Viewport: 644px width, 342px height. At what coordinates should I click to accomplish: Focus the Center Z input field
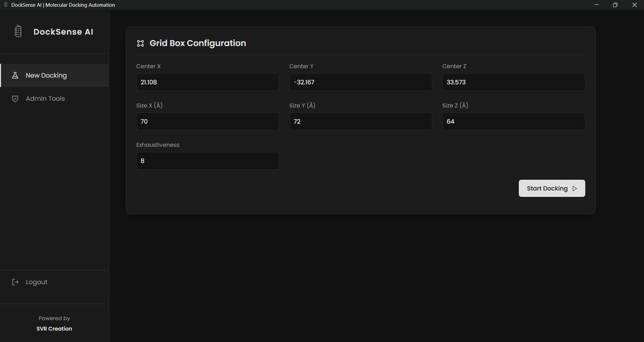[513, 82]
